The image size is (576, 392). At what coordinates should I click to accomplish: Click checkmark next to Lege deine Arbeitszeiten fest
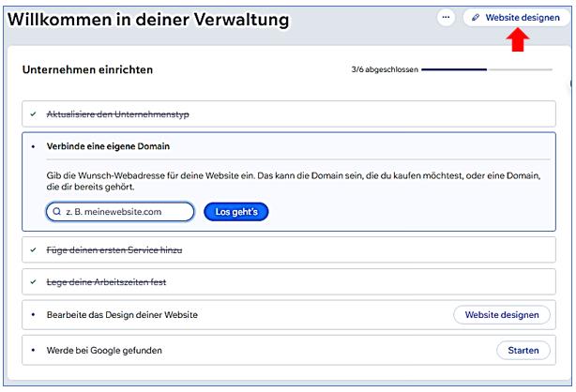pos(34,282)
